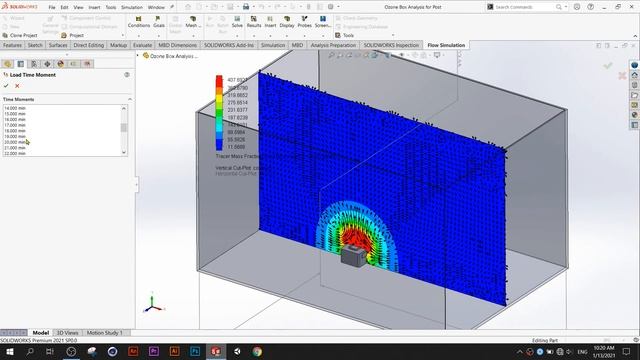
Task: Open the Probes tool
Action: [304, 22]
